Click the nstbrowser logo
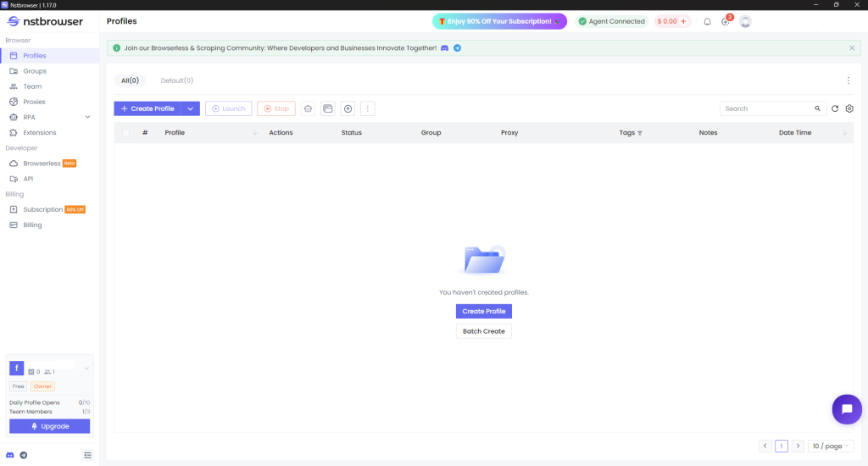Screen dimensions: 868x466 [45, 21]
